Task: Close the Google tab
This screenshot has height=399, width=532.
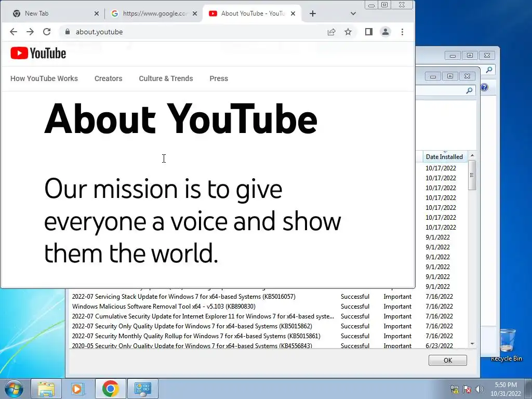Action: point(195,14)
